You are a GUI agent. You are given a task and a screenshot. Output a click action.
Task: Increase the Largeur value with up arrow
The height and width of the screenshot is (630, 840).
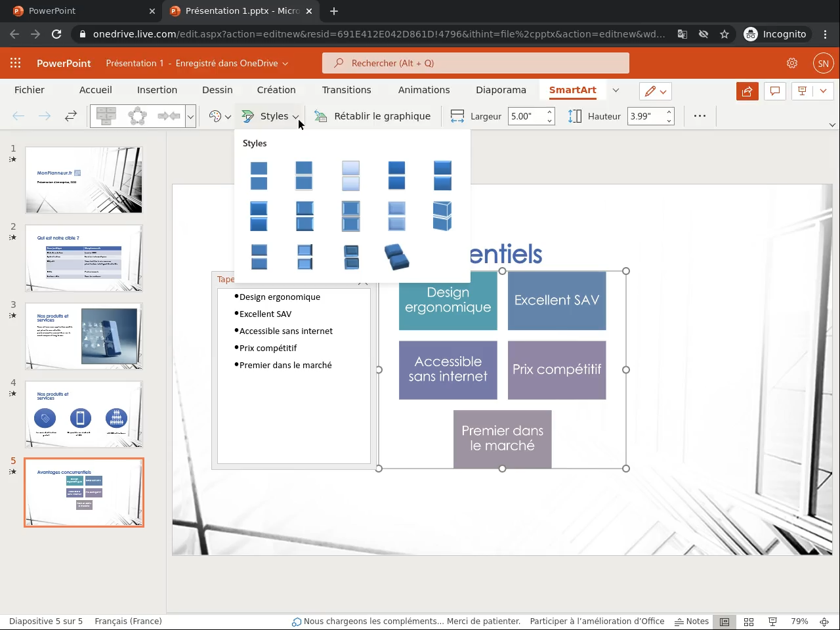(x=549, y=112)
